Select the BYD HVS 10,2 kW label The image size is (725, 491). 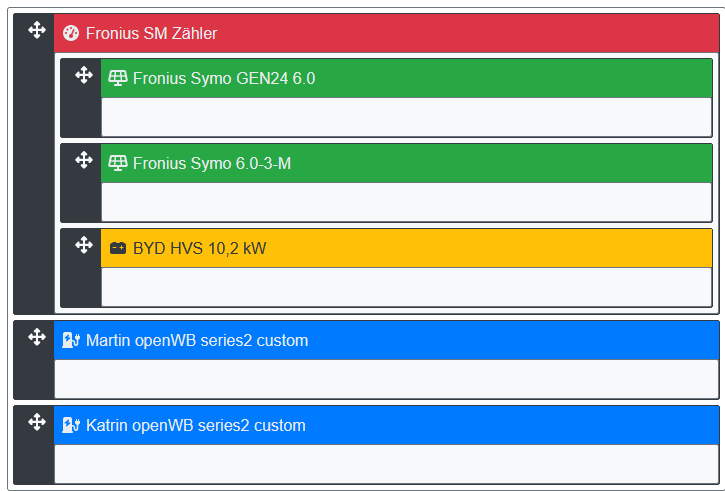199,249
